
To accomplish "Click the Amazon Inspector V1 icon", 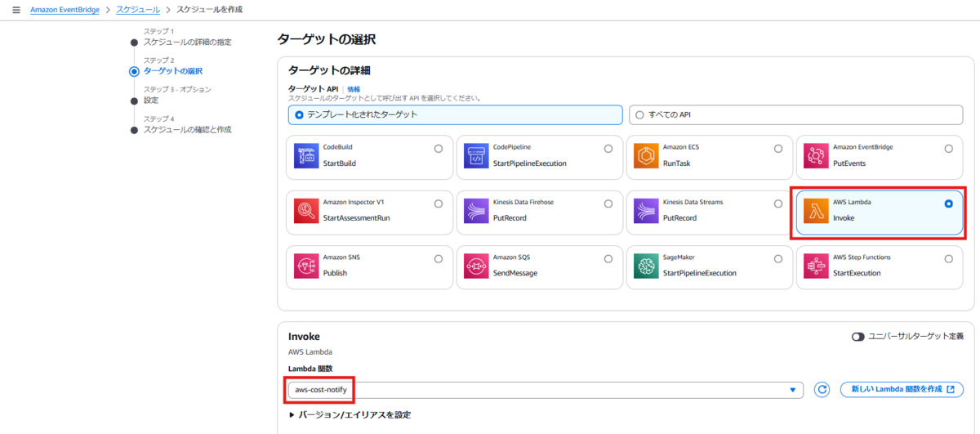I will (x=307, y=211).
